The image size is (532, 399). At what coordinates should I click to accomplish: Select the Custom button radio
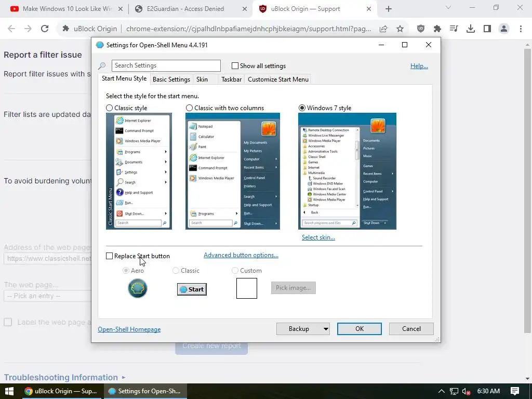[x=235, y=270]
